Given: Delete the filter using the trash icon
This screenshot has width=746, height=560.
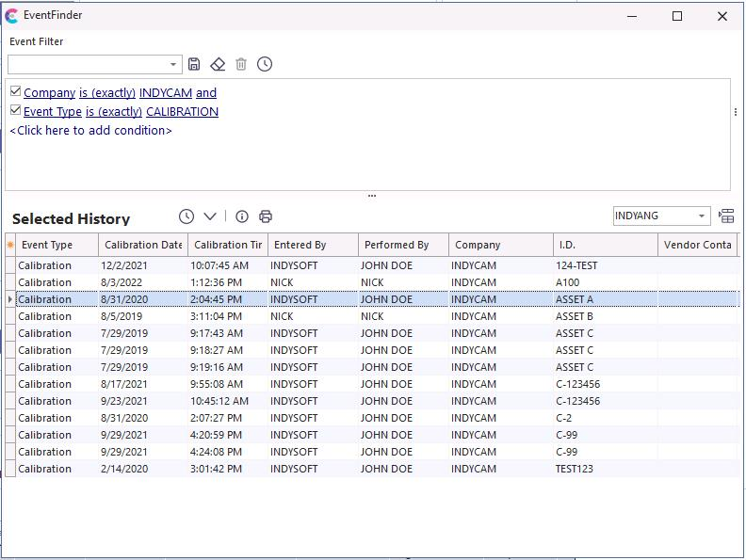Looking at the screenshot, I should 241,64.
